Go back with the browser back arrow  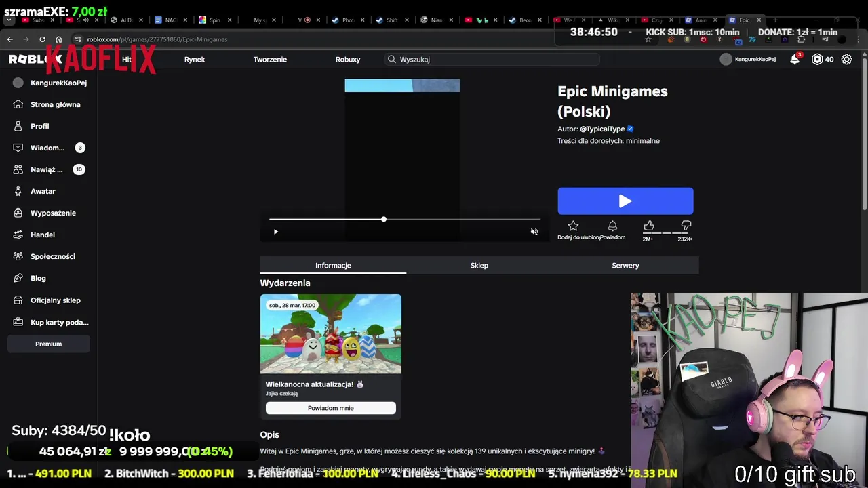tap(9, 39)
